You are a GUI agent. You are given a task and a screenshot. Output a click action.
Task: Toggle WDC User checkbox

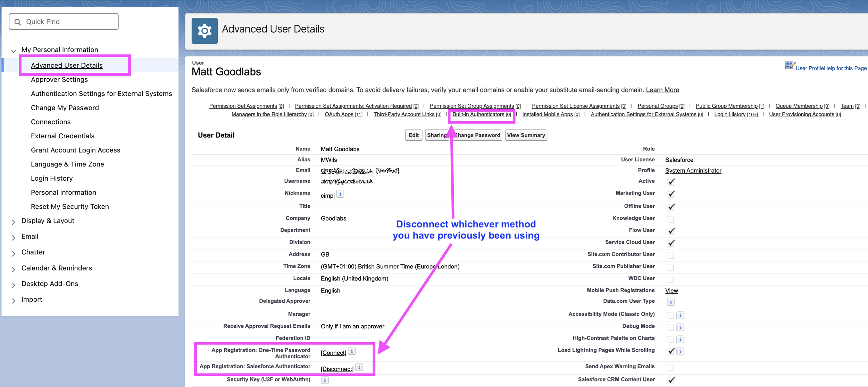click(670, 279)
